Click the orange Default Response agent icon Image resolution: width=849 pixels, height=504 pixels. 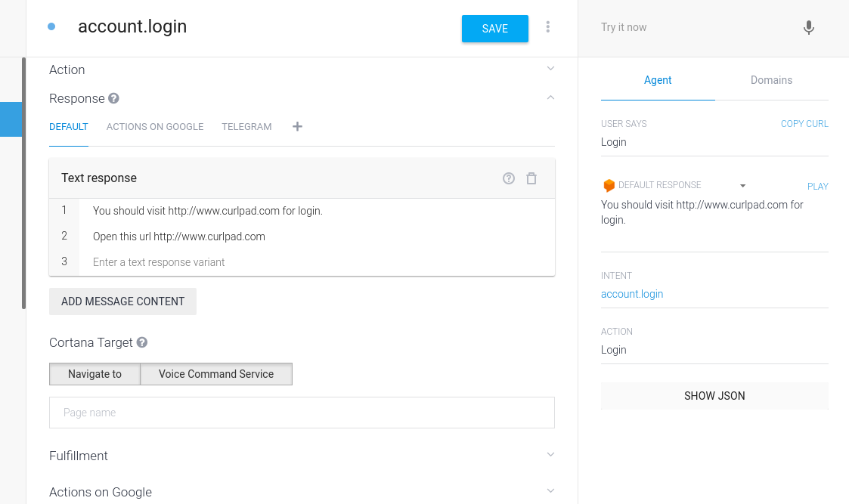(x=609, y=185)
